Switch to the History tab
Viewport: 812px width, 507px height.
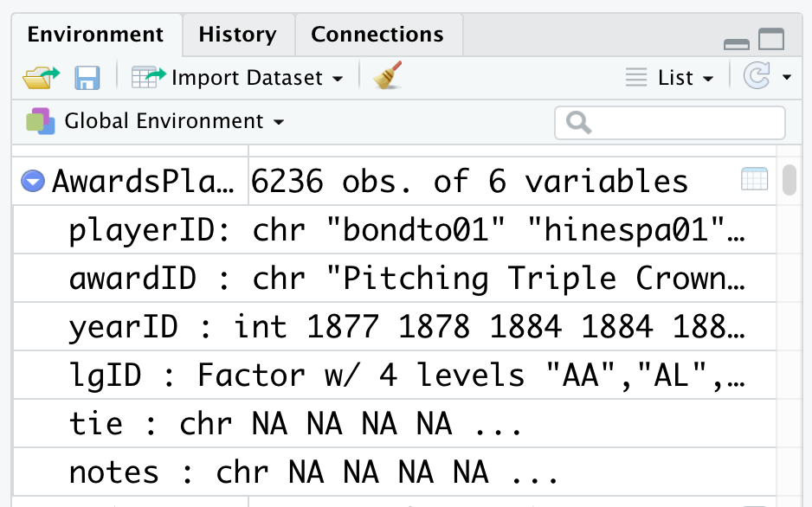[237, 35]
